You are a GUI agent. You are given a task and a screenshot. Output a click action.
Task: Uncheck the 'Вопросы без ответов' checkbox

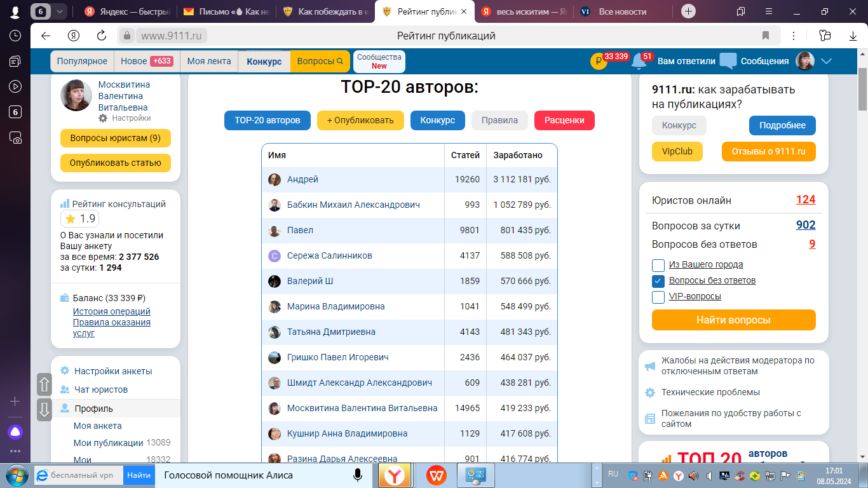(x=658, y=281)
